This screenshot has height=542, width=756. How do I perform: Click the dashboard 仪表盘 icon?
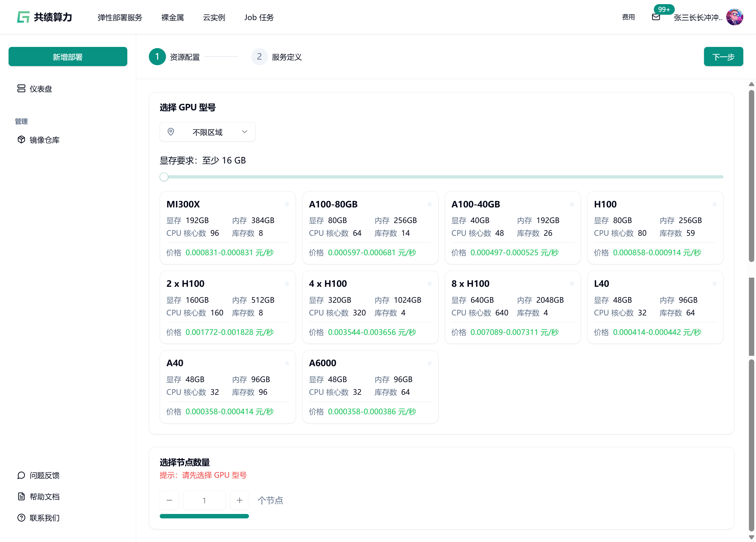21,88
